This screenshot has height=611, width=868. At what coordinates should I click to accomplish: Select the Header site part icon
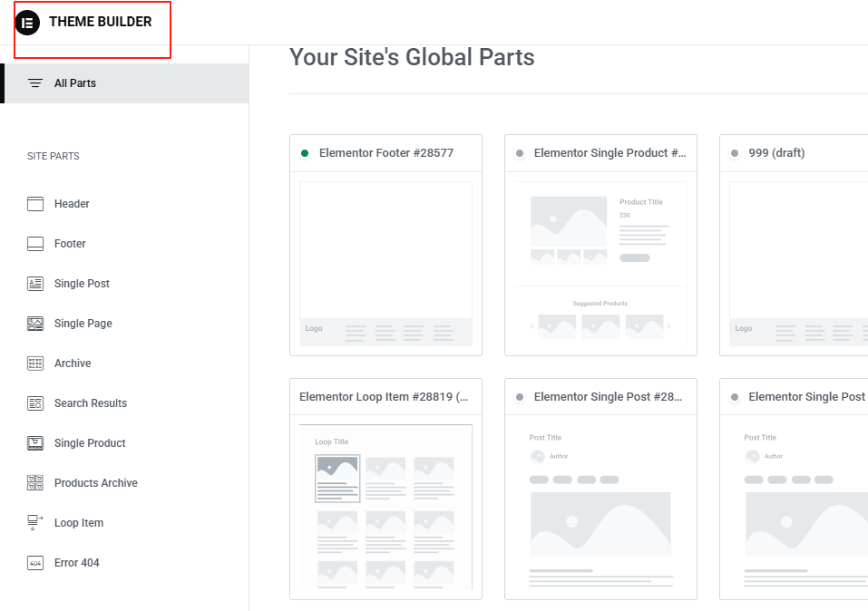pyautogui.click(x=35, y=204)
